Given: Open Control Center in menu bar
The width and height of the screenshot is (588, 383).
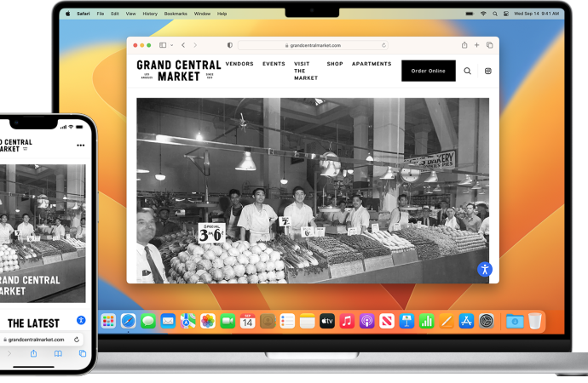Looking at the screenshot, I should pos(506,14).
